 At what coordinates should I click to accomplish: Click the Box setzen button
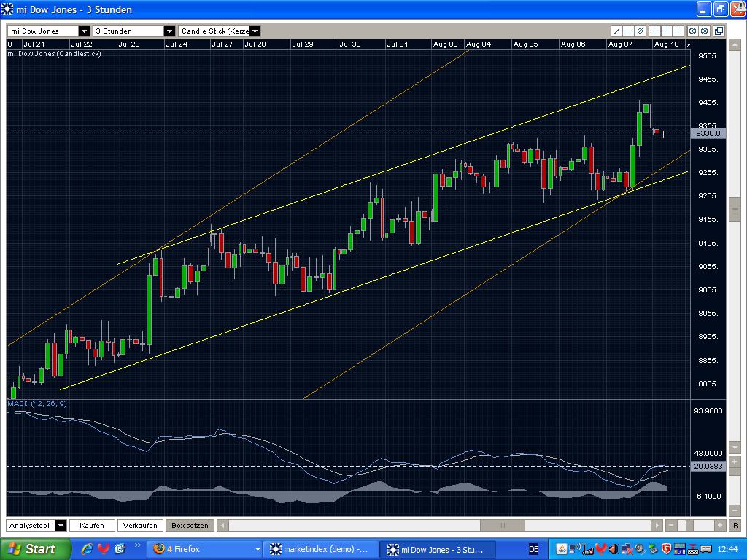coord(190,525)
